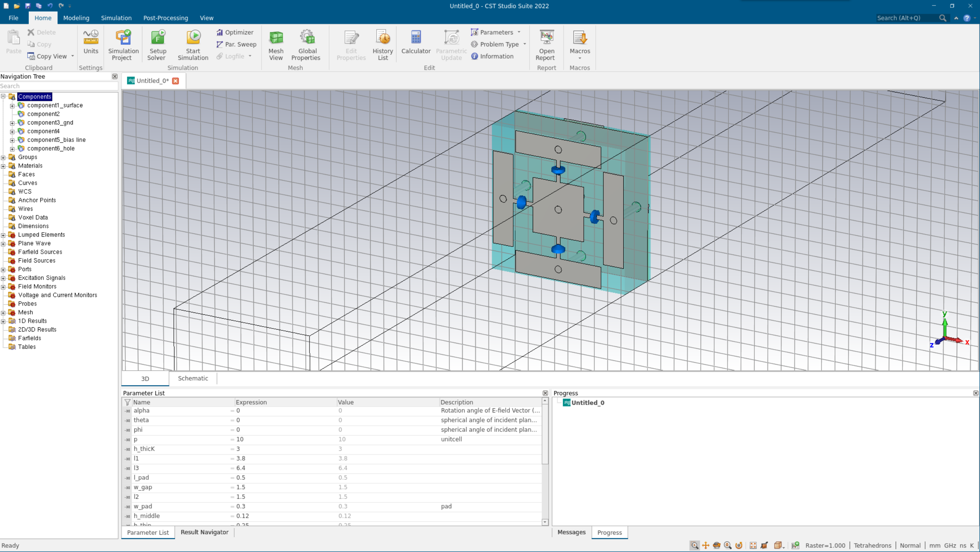Show the Messages panel tab
980x552 pixels.
click(571, 532)
